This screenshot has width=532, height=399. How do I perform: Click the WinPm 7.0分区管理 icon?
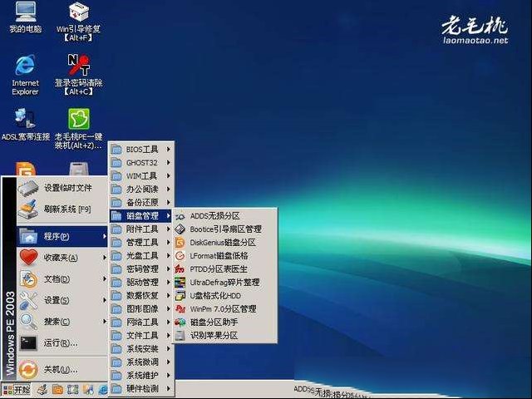pos(180,308)
